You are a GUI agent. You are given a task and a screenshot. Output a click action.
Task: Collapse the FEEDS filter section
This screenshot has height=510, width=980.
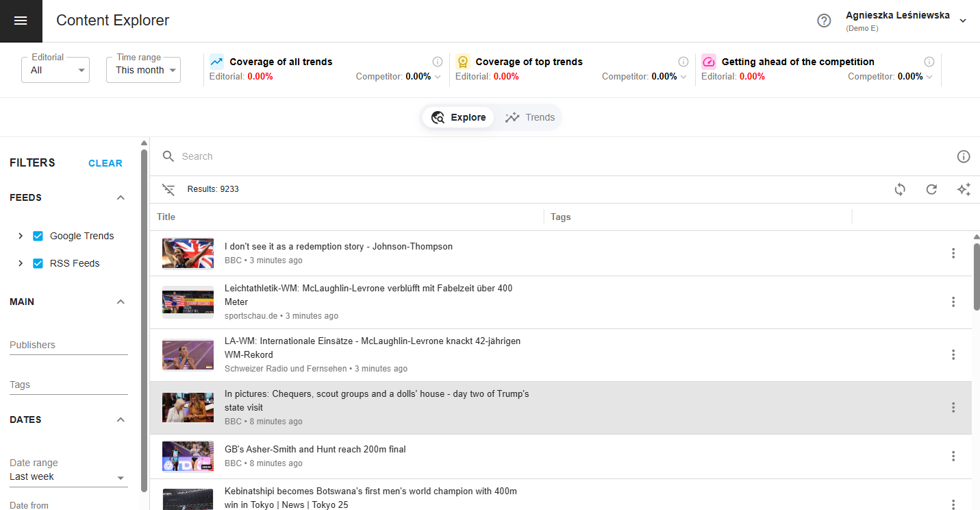point(121,197)
